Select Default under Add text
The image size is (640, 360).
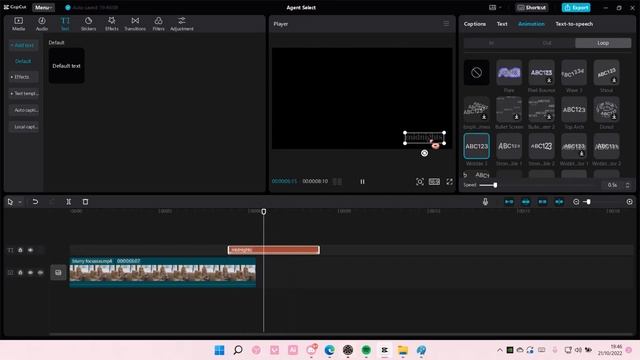23,61
